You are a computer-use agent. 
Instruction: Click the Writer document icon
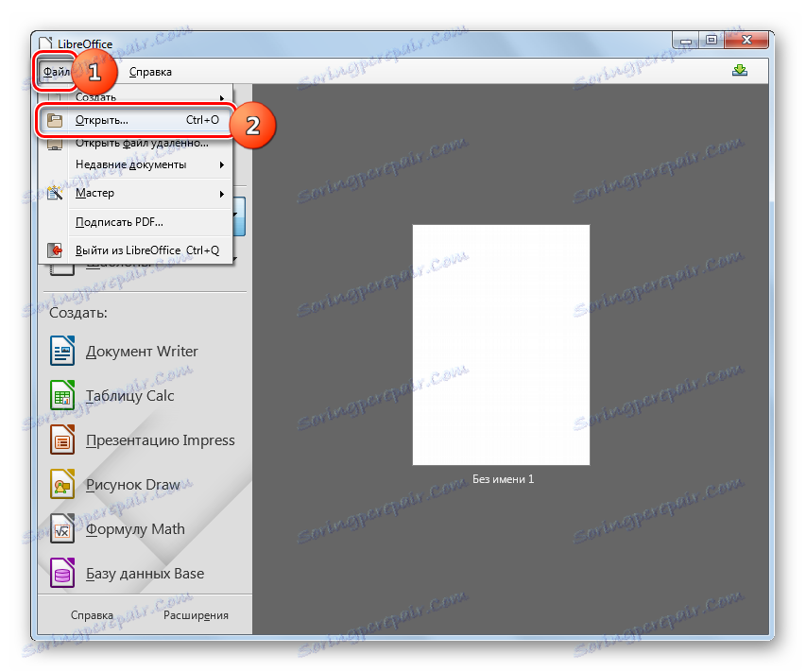pyautogui.click(x=62, y=351)
